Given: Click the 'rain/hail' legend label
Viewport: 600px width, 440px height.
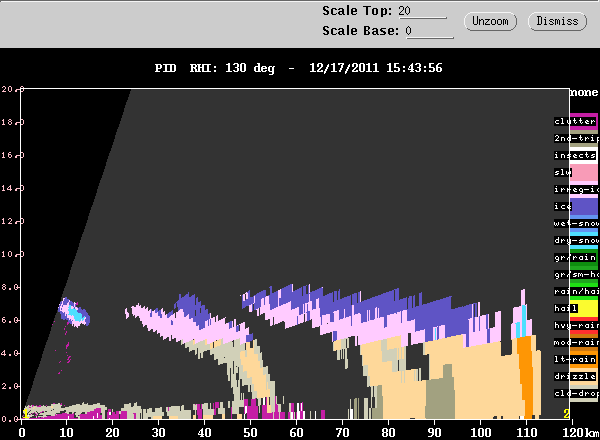Looking at the screenshot, I should point(577,292).
